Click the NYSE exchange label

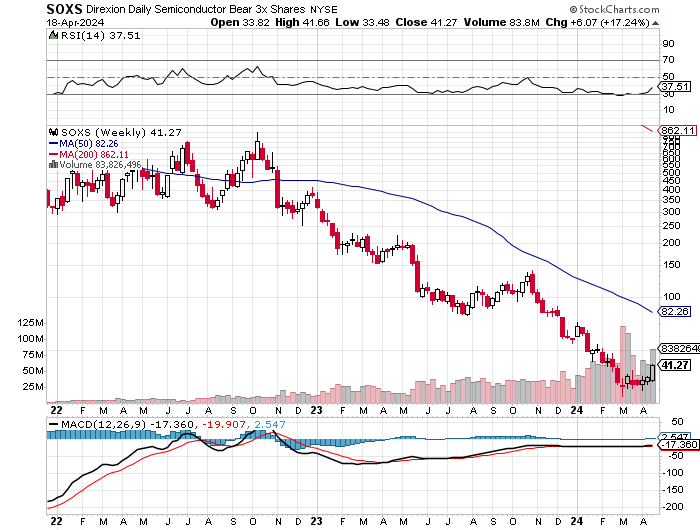(x=324, y=9)
